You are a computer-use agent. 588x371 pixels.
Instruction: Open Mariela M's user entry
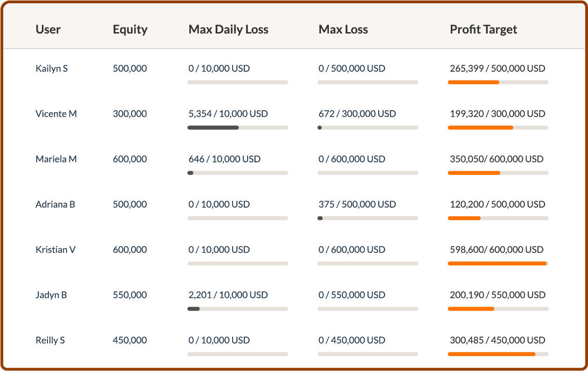point(56,159)
